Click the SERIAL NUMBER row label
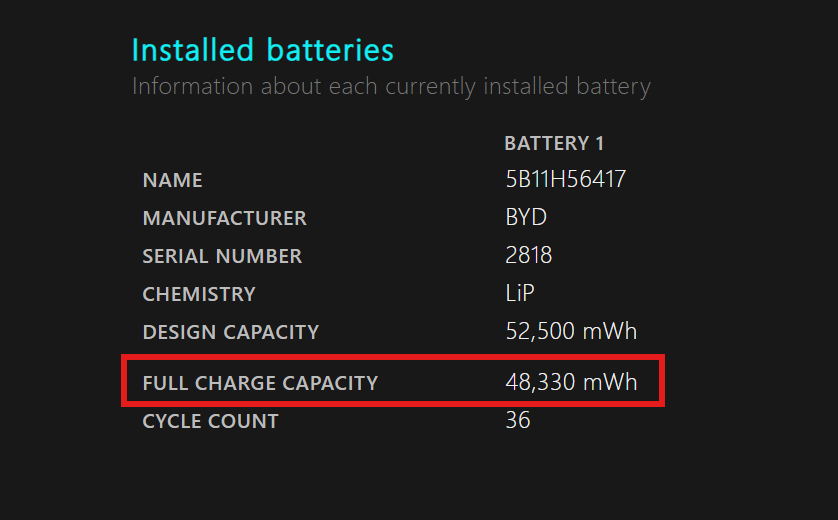 222,257
